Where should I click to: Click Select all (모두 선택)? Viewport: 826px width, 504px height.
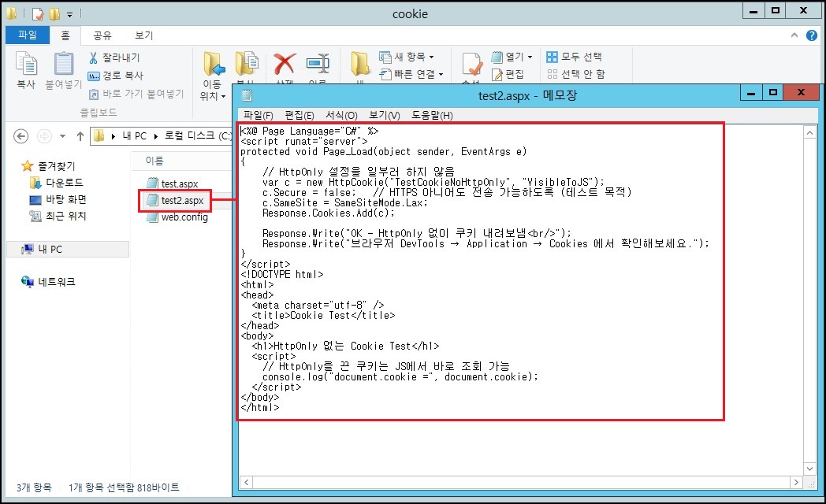(x=575, y=56)
